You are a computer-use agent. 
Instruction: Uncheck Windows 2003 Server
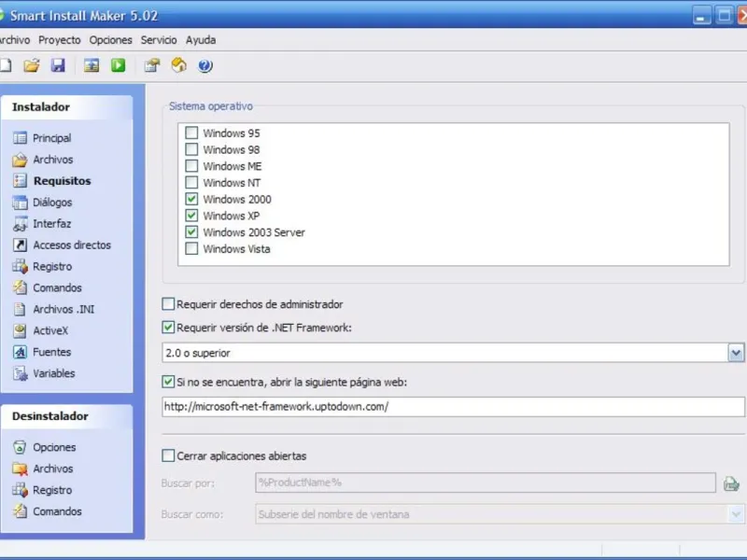coord(191,231)
